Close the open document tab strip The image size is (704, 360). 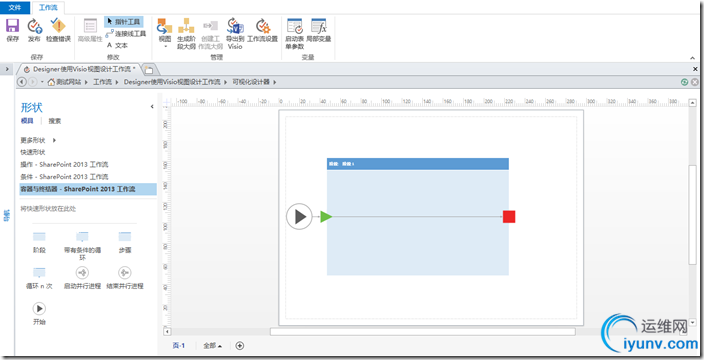point(695,69)
